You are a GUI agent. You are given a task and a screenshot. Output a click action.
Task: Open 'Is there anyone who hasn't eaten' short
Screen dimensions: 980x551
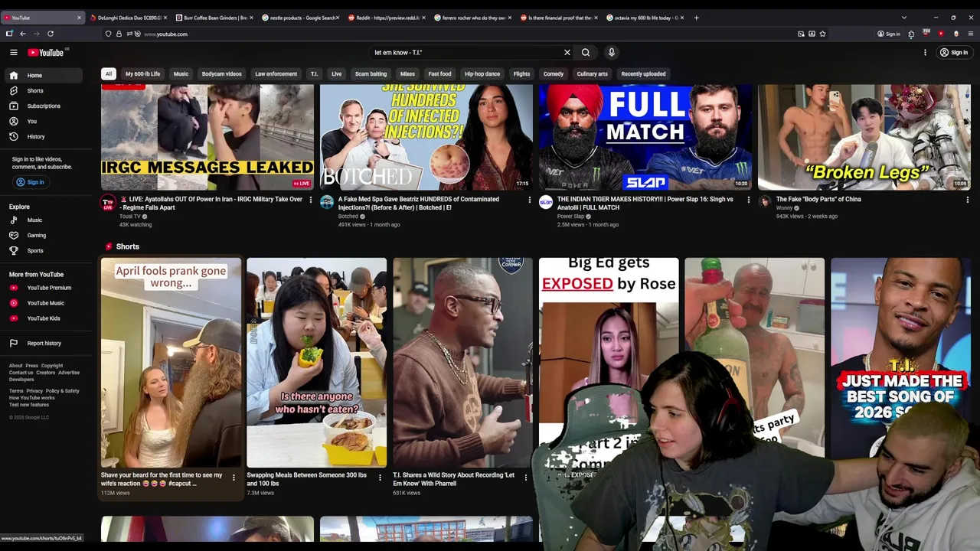click(x=316, y=362)
